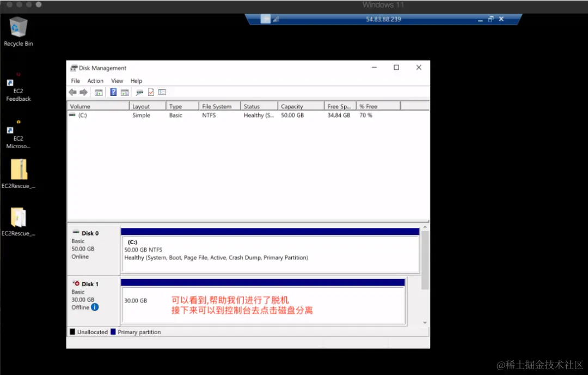This screenshot has height=375, width=588.
Task: Click the Disk Management title bar icon
Action: pos(73,68)
